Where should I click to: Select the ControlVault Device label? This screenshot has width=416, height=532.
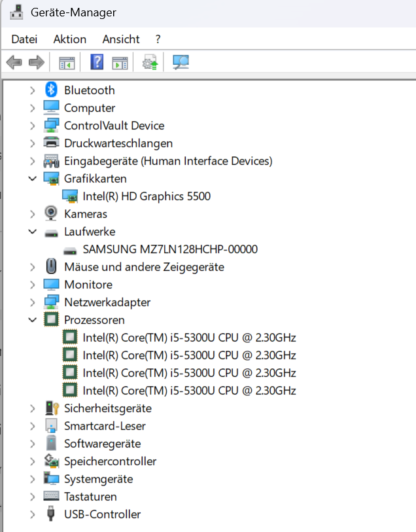pyautogui.click(x=114, y=126)
